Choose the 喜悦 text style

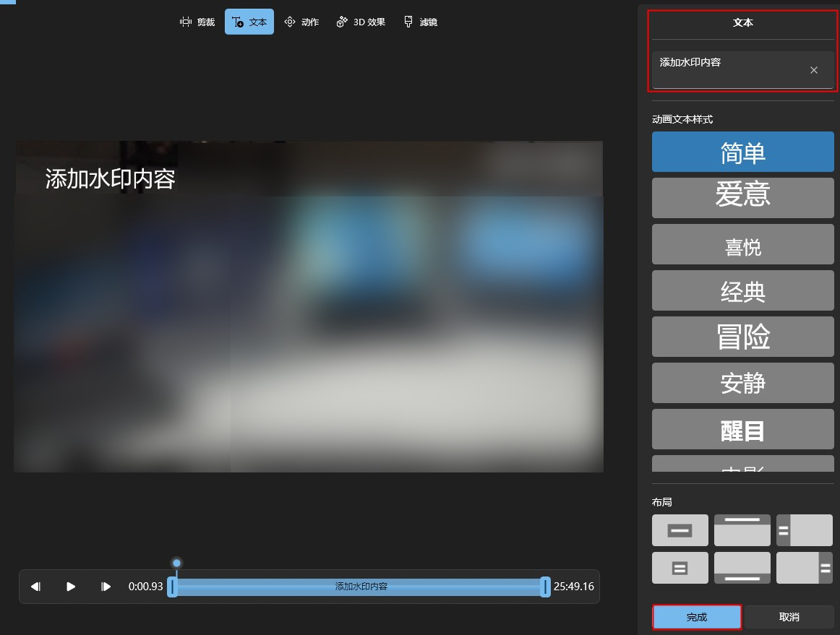(x=742, y=244)
